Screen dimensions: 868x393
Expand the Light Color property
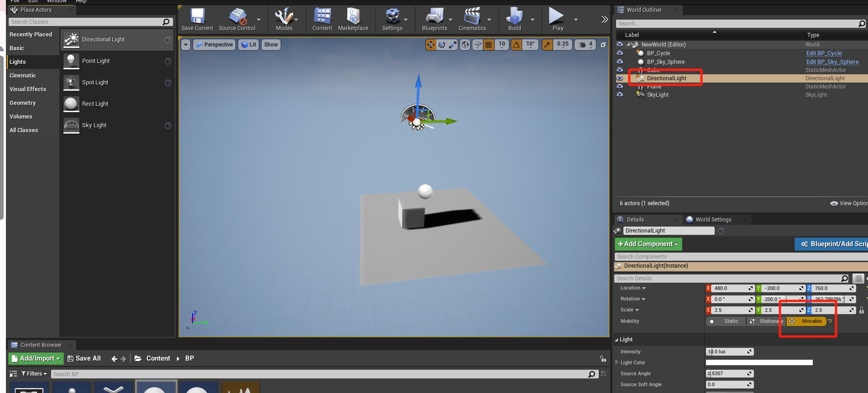coord(617,362)
